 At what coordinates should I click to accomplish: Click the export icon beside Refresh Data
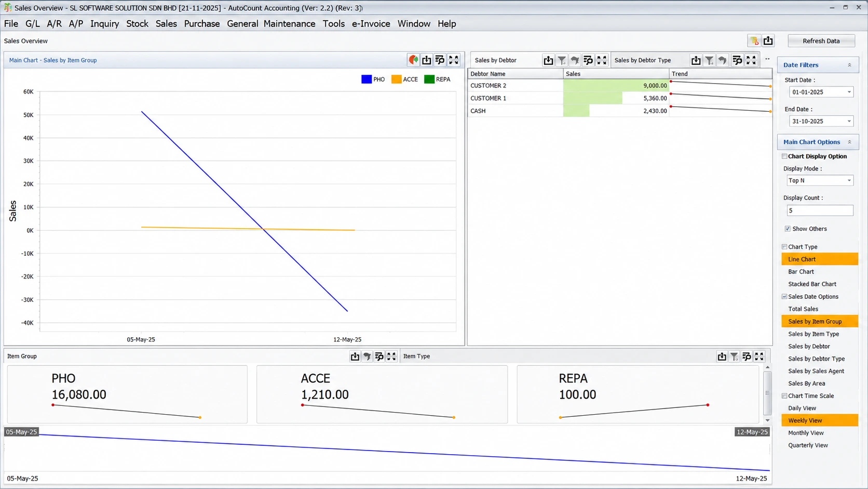pyautogui.click(x=768, y=41)
